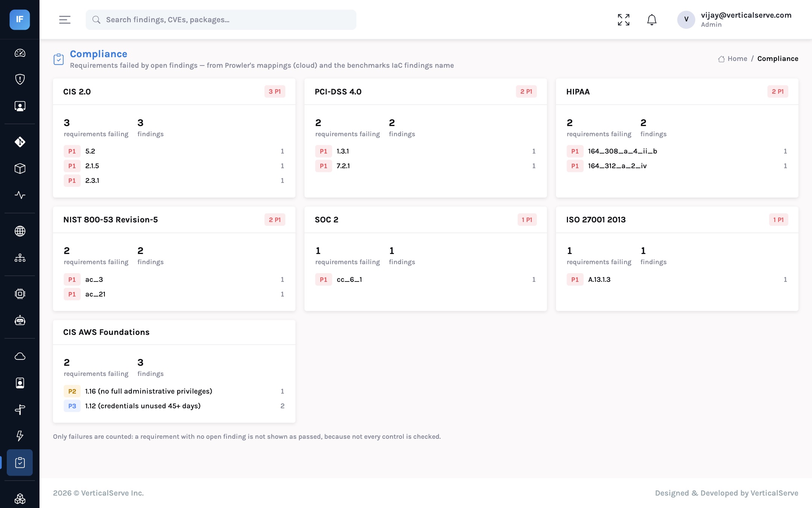Select the active Compliance clipboard sidebar item
Viewport: 812px width, 508px height.
pyautogui.click(x=20, y=462)
